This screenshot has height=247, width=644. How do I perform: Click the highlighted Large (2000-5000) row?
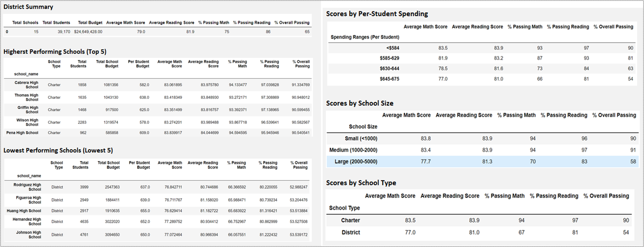pyautogui.click(x=483, y=161)
